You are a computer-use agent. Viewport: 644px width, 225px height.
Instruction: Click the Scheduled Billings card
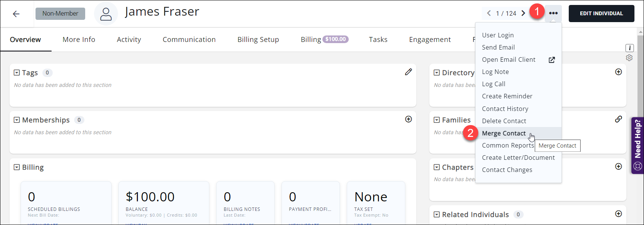pyautogui.click(x=66, y=203)
